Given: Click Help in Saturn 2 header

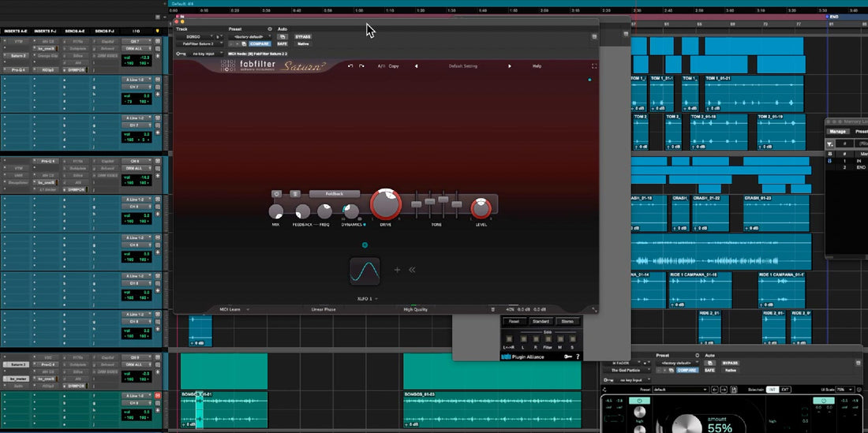Looking at the screenshot, I should (537, 65).
